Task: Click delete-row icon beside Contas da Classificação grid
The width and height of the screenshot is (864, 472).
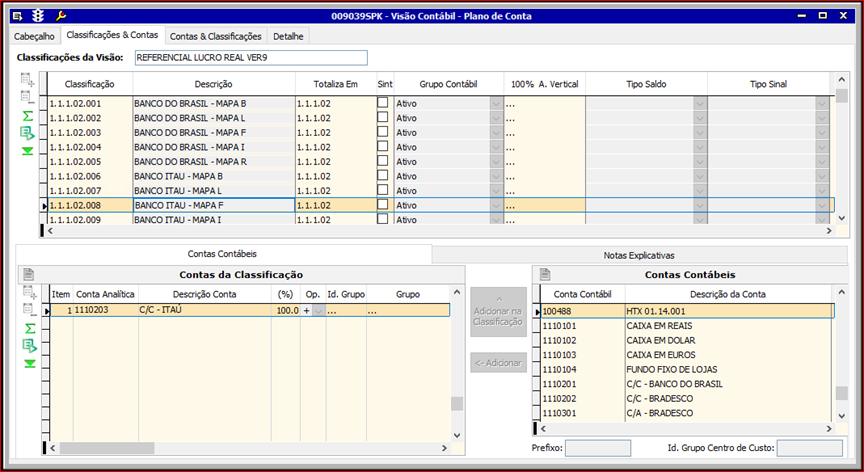Action: (28, 310)
